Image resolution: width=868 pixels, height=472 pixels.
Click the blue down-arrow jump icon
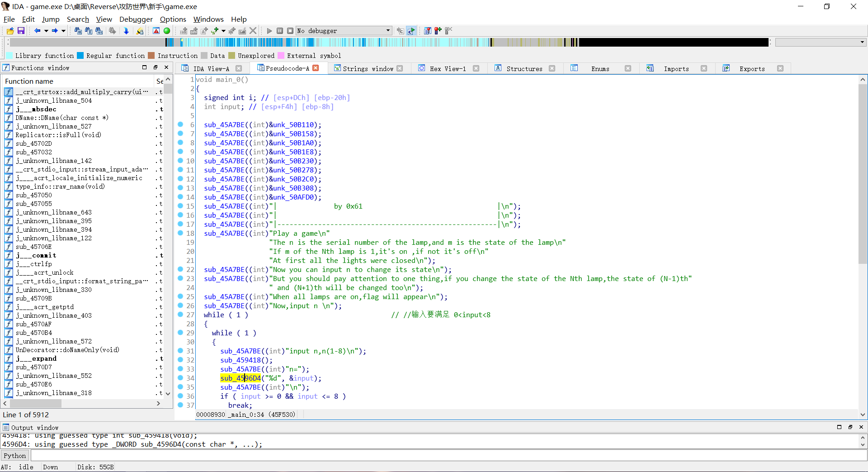[126, 31]
